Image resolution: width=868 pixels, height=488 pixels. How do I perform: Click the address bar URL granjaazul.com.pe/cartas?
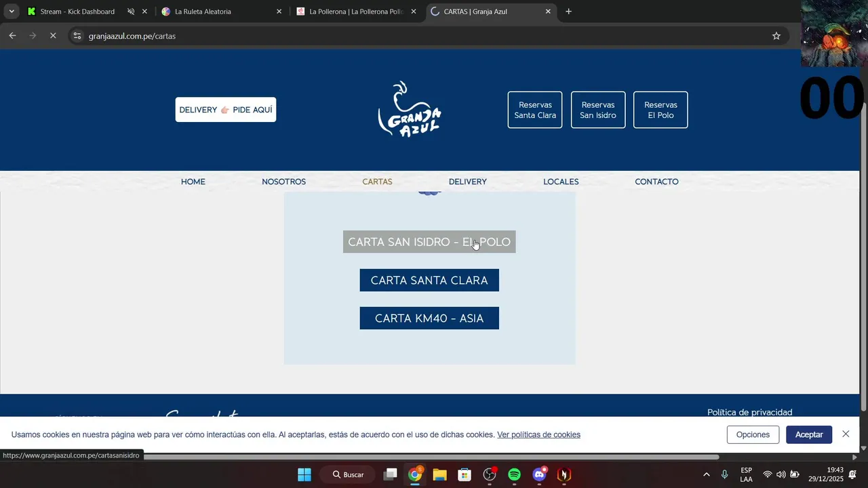(x=132, y=36)
